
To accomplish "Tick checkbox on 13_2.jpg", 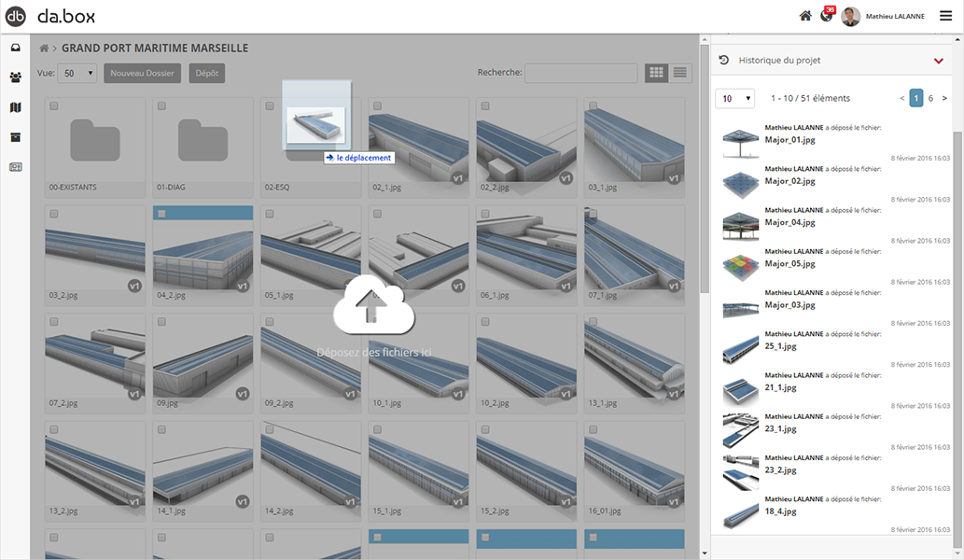I will [54, 429].
